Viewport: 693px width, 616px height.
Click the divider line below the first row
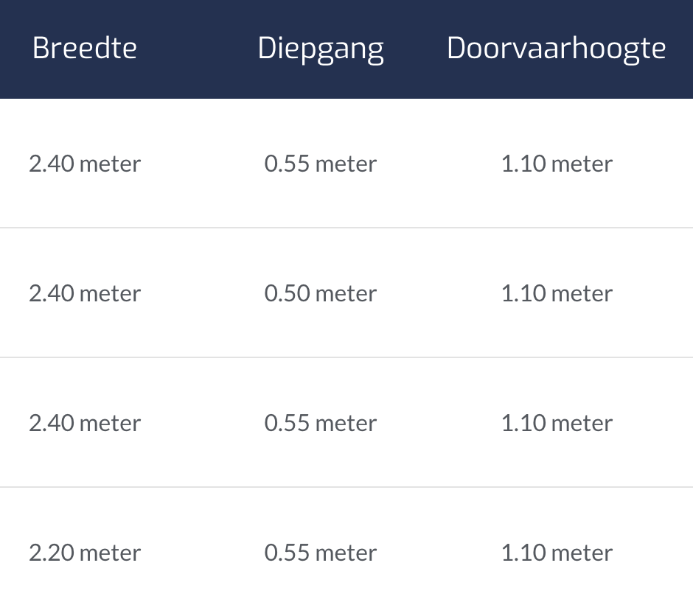click(x=346, y=228)
